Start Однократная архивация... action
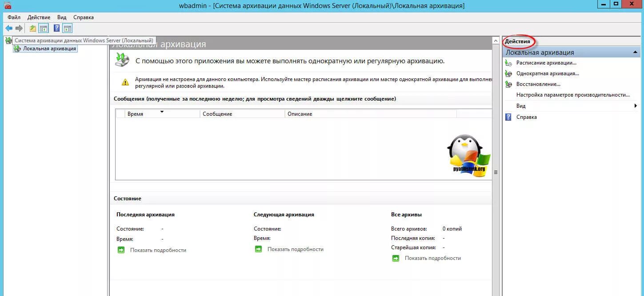The image size is (644, 296). [548, 73]
